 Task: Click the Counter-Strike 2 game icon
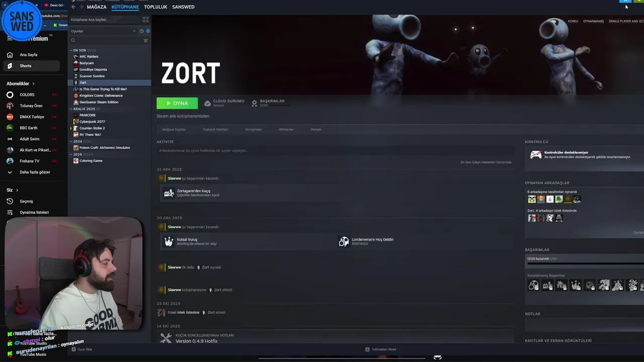pos(76,128)
